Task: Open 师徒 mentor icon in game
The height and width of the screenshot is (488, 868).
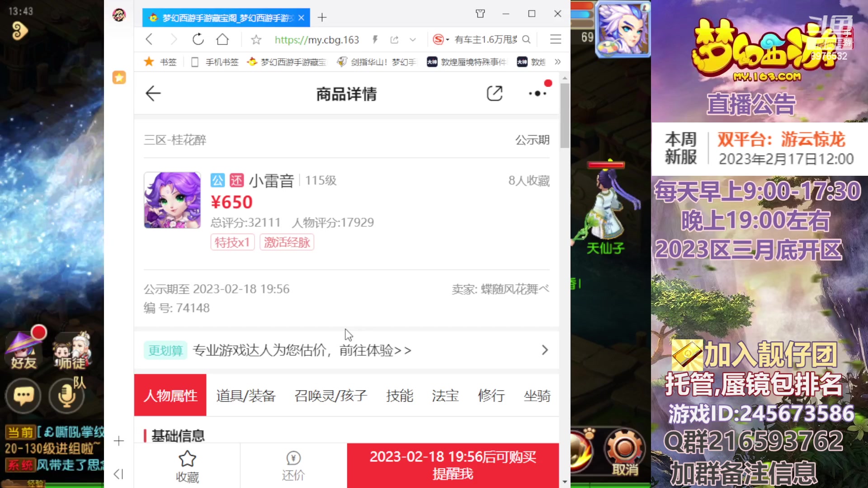Action: point(72,351)
